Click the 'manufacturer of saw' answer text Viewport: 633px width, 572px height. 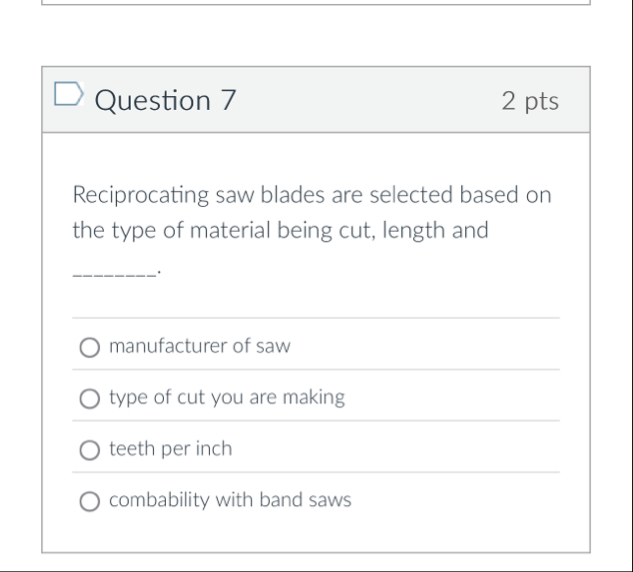point(199,346)
